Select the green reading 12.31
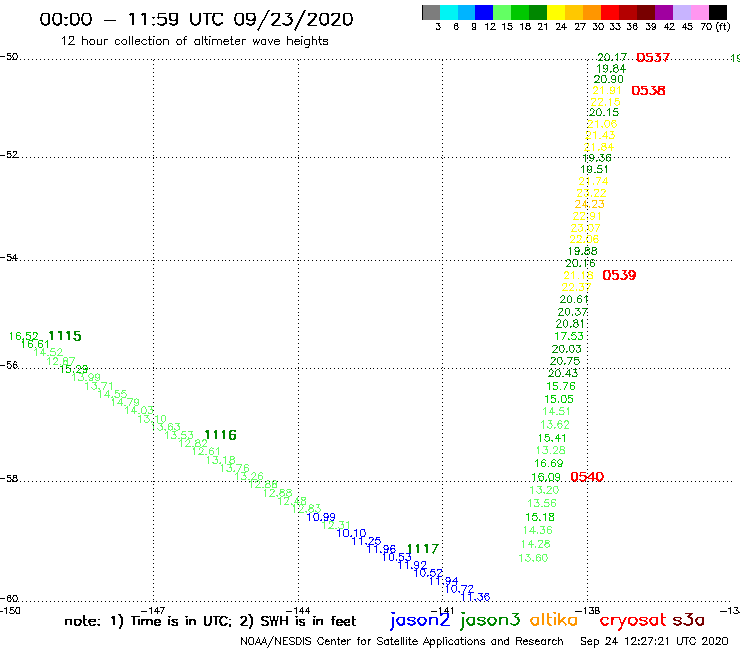 pyautogui.click(x=336, y=525)
